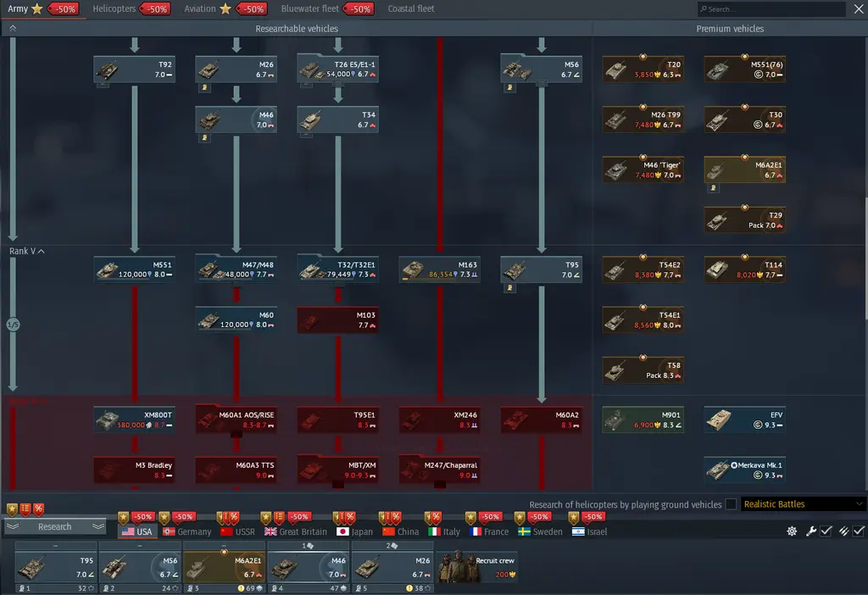
Task: Open the Realistic Battles mode dropdown
Action: [x=804, y=504]
